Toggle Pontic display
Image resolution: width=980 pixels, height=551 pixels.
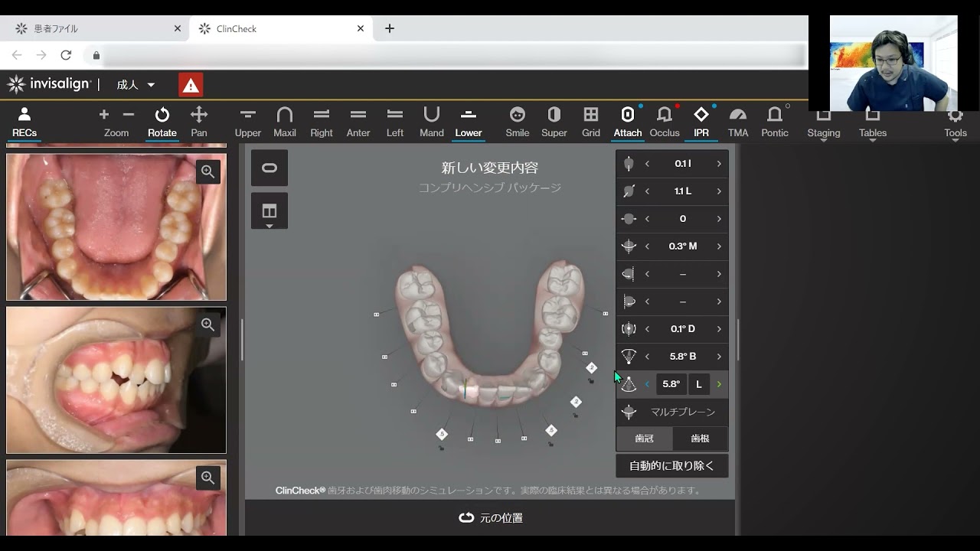tap(775, 122)
